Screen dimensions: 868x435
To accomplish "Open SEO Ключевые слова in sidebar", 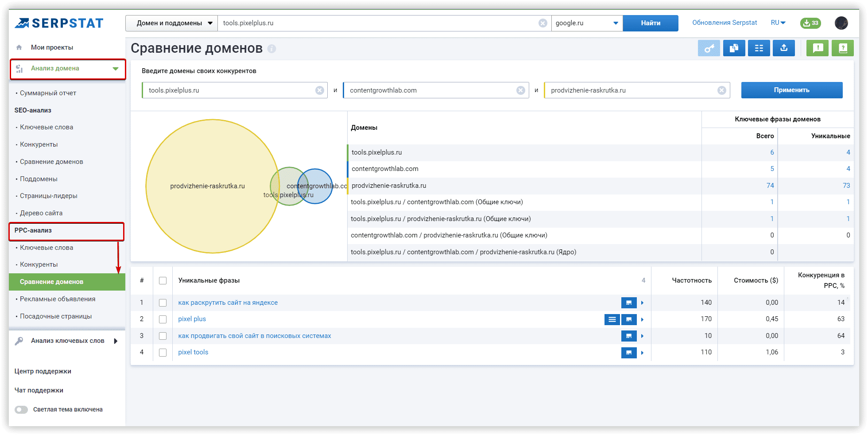I will click(46, 127).
